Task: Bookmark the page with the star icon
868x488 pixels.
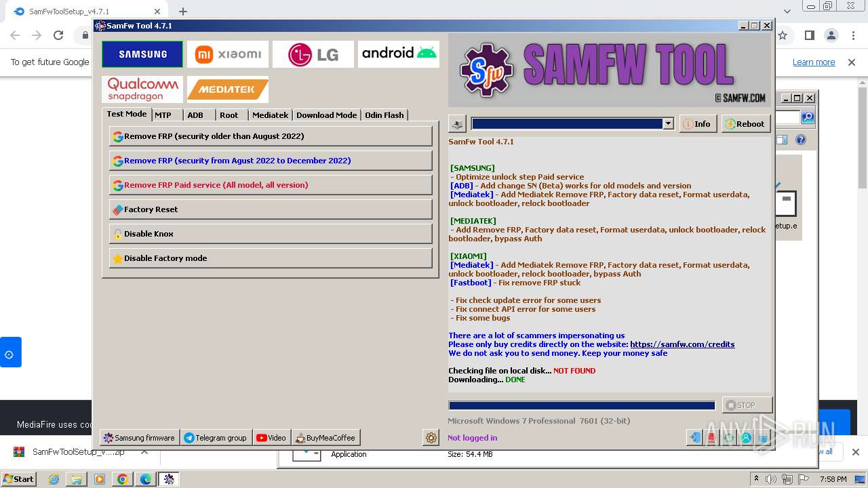Action: click(x=783, y=35)
